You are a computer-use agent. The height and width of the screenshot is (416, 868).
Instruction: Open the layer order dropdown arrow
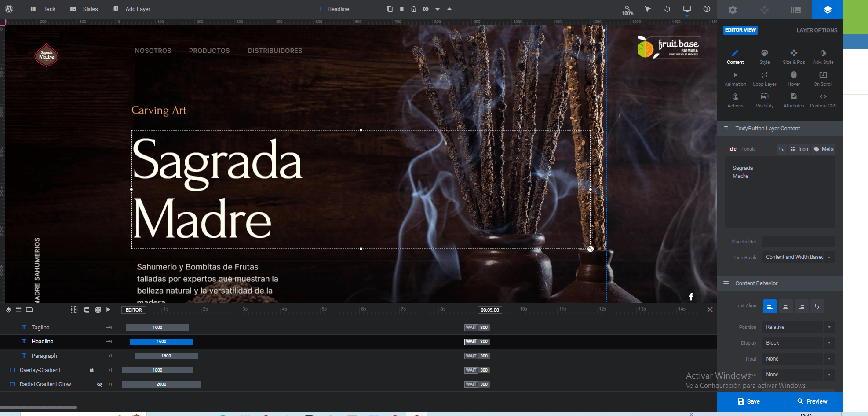(x=438, y=9)
